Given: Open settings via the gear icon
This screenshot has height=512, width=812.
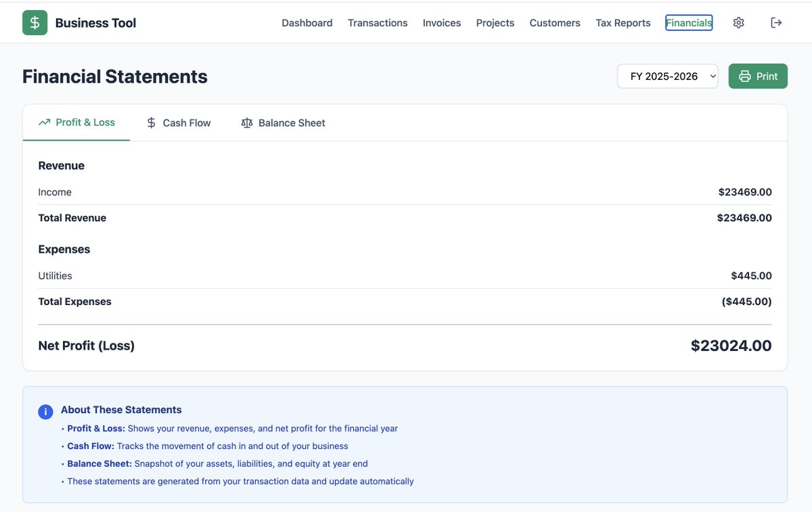Looking at the screenshot, I should pos(738,23).
